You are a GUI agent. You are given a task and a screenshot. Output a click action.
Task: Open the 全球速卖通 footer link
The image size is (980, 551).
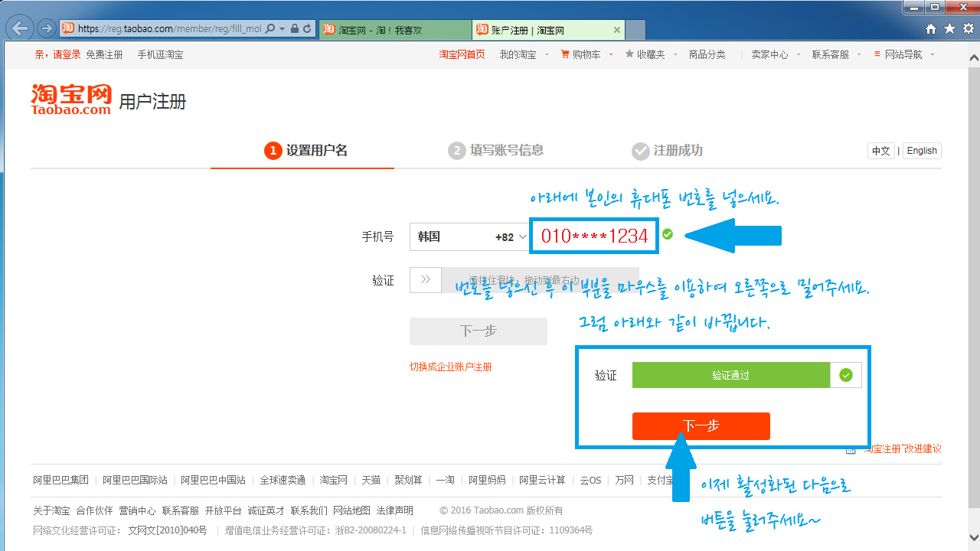283,480
